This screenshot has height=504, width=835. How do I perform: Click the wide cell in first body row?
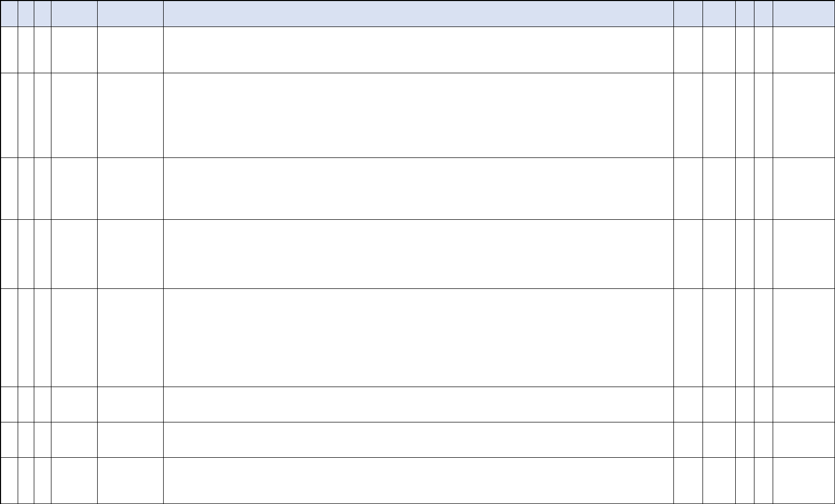(x=418, y=50)
